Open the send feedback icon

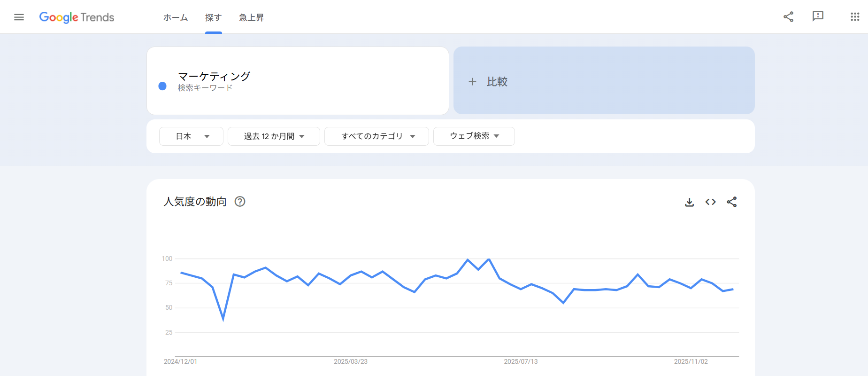pyautogui.click(x=818, y=16)
